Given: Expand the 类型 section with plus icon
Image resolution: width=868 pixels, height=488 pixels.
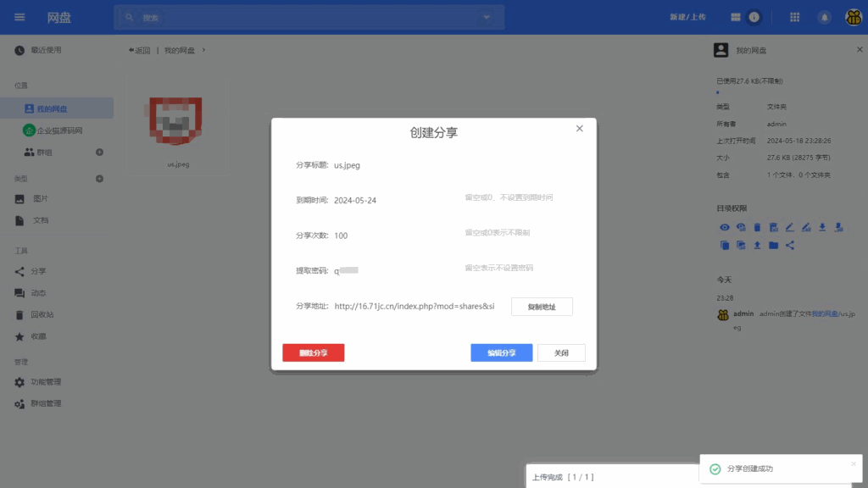Looking at the screenshot, I should (99, 179).
